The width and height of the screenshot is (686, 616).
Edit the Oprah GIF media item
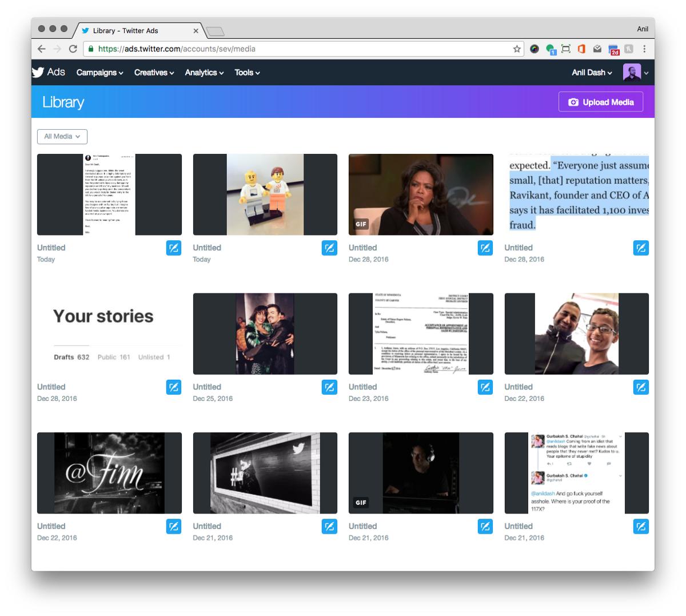tap(485, 248)
